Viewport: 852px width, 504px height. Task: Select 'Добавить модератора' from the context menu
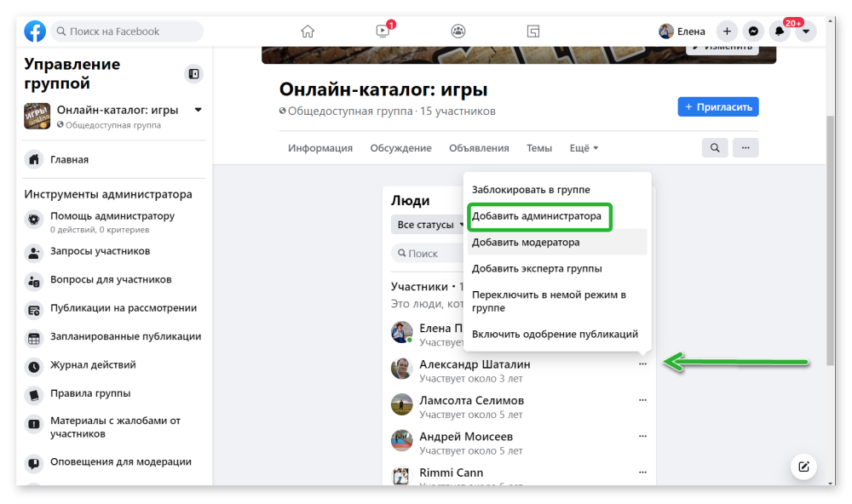(524, 243)
